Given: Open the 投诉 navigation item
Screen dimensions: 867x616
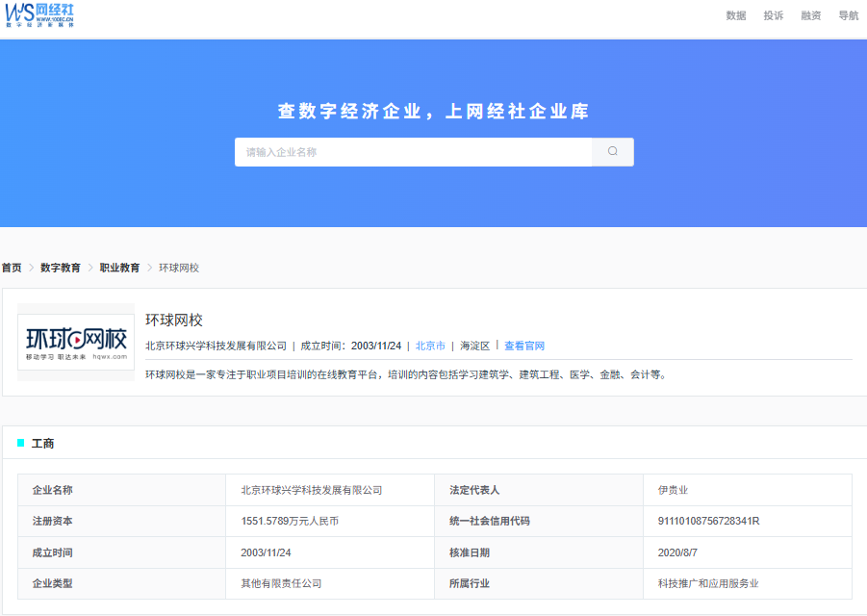Looking at the screenshot, I should [x=774, y=15].
